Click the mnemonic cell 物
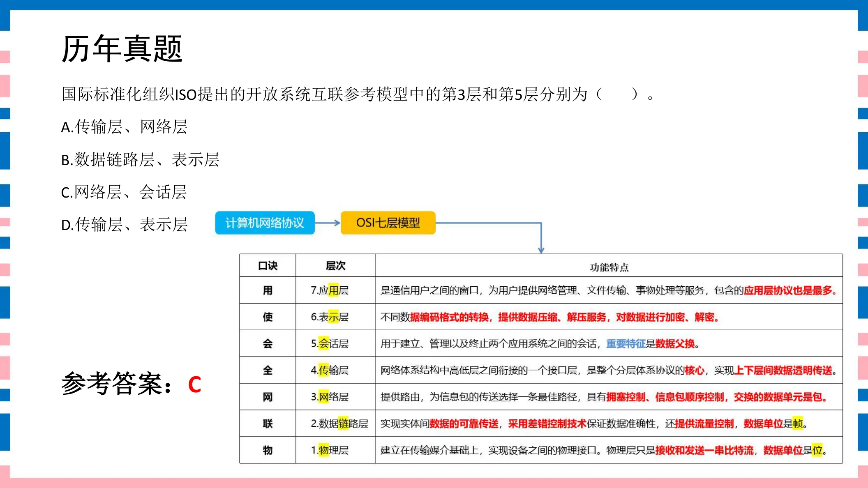Image resolution: width=868 pixels, height=488 pixels. point(268,450)
